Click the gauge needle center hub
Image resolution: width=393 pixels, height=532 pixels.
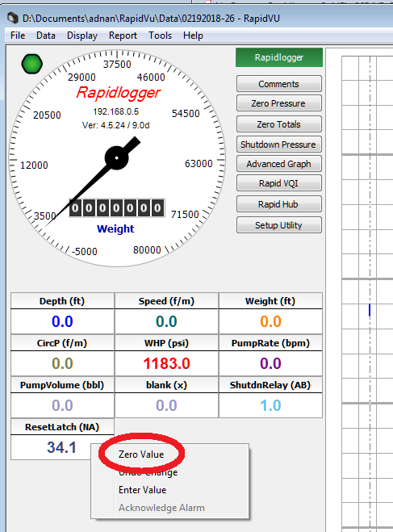[117, 157]
